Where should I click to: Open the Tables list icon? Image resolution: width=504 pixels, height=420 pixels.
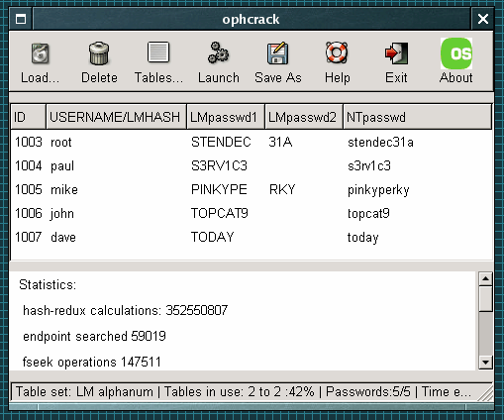[x=158, y=52]
